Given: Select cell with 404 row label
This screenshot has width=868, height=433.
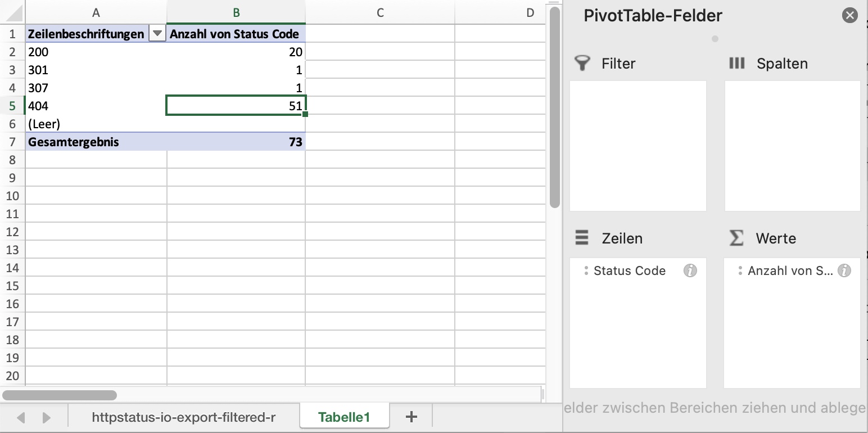Looking at the screenshot, I should (96, 106).
